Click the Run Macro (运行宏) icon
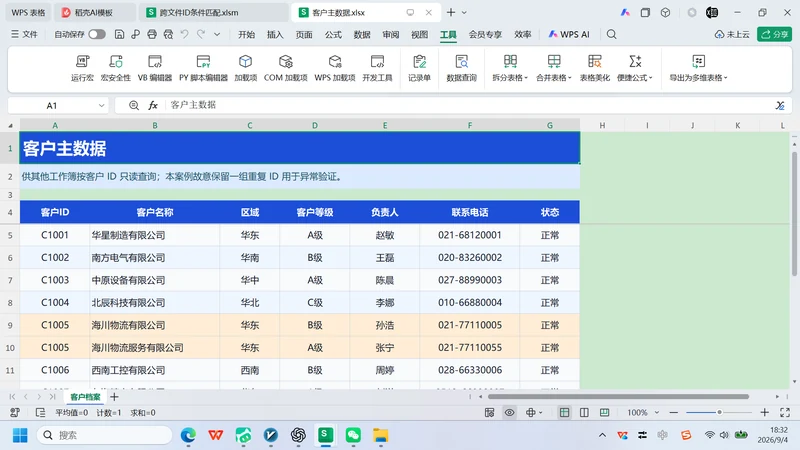This screenshot has width=800, height=450. coord(82,68)
